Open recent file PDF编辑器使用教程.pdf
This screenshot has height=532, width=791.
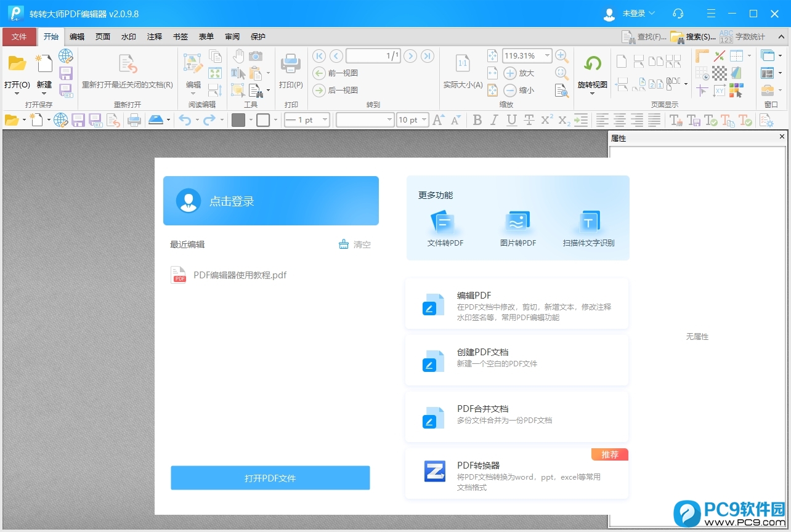(x=229, y=275)
